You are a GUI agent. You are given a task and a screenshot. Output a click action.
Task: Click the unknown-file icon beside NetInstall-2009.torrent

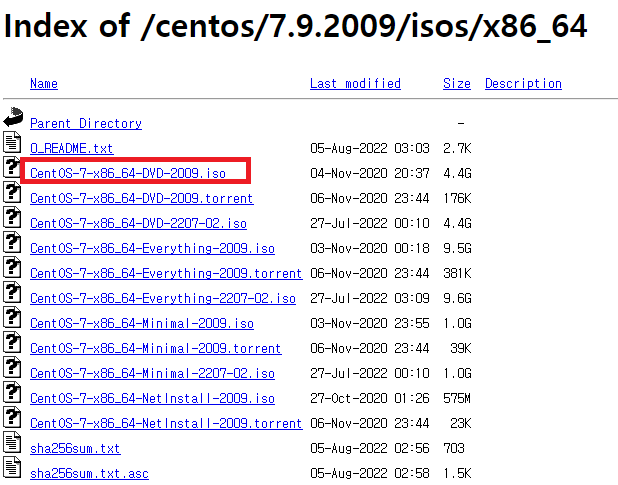(x=12, y=417)
